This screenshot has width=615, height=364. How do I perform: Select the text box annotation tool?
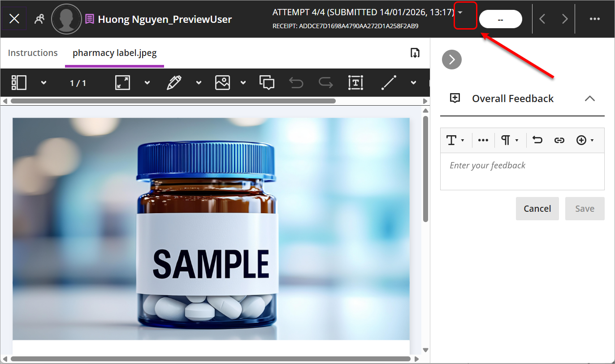(x=355, y=82)
